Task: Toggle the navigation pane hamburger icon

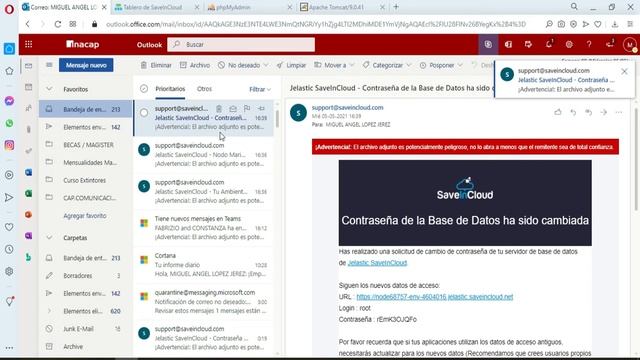Action: point(49,65)
